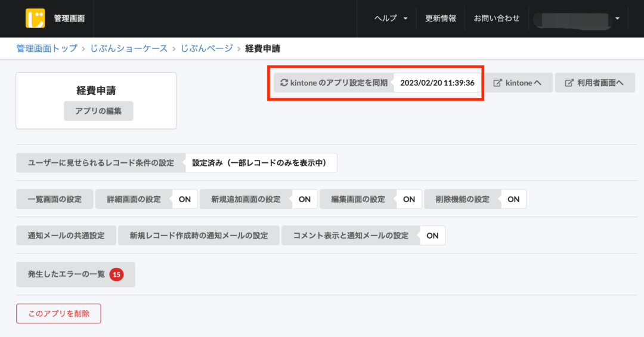Click 設定済み(一部レコードのみを表示中) status
Screen dimensions: 644x337
click(x=261, y=163)
